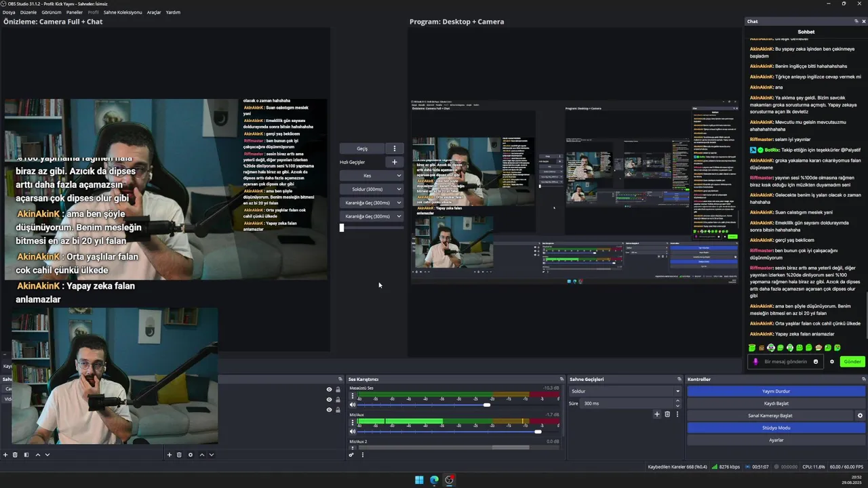The image size is (868, 488).
Task: Click the studio mode T-bar slider handle
Action: (342, 228)
